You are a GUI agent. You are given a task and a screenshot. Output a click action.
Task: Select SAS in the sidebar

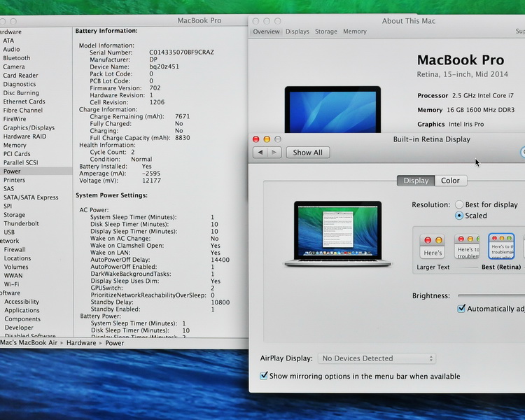click(8, 188)
